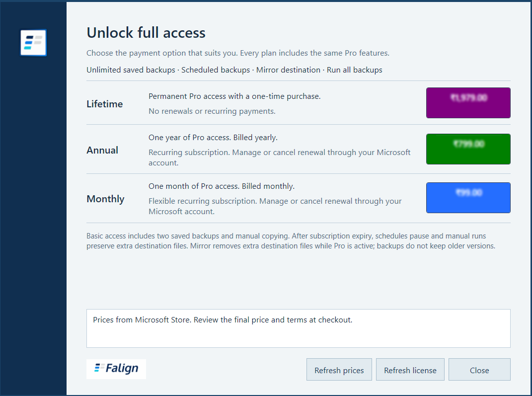The image size is (532, 396).
Task: Click the Microsoft Store prices status box
Action: click(x=298, y=328)
